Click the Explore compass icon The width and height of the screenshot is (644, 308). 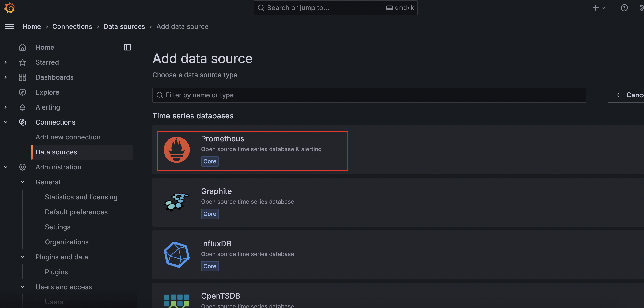pos(22,92)
